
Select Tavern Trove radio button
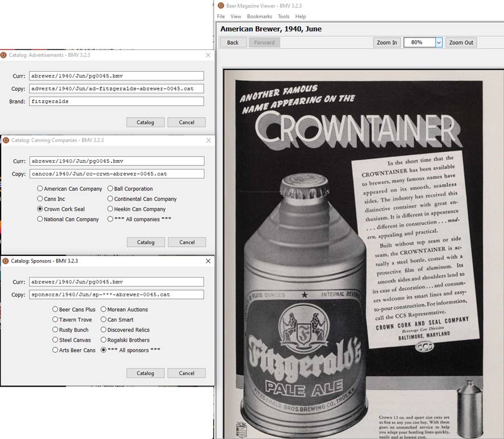55,320
